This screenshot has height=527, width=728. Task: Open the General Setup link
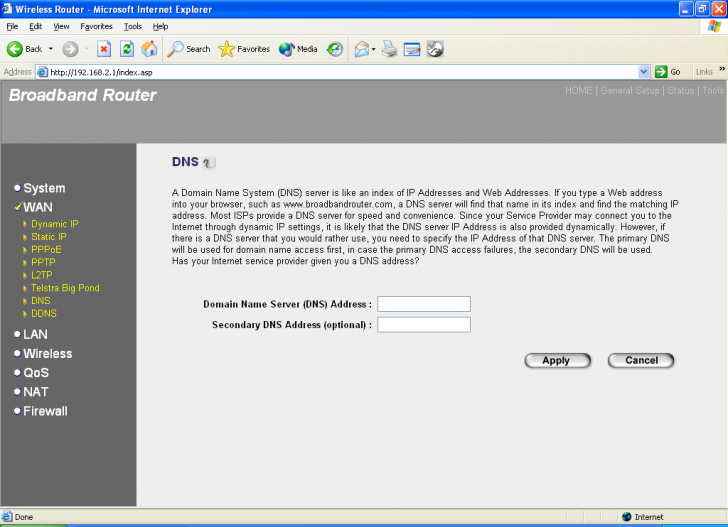[630, 91]
